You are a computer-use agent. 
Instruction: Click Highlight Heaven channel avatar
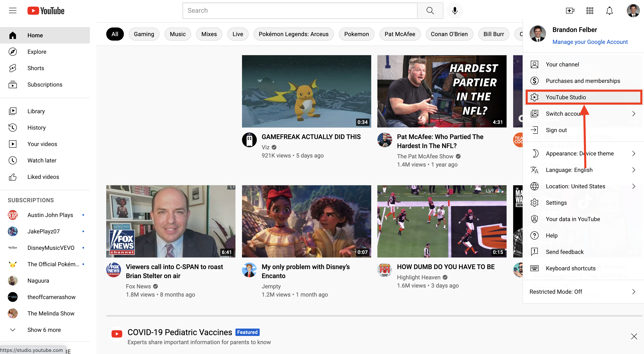coord(385,270)
